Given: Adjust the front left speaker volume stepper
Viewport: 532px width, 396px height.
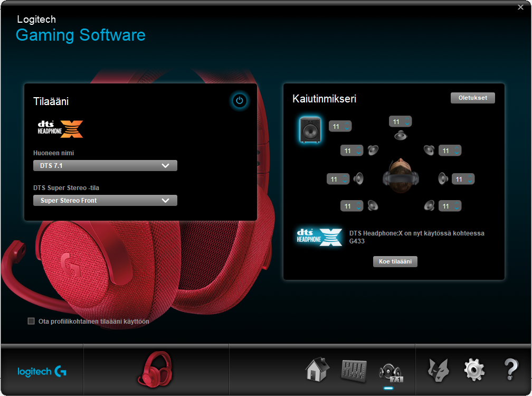Looking at the screenshot, I should pos(352,150).
